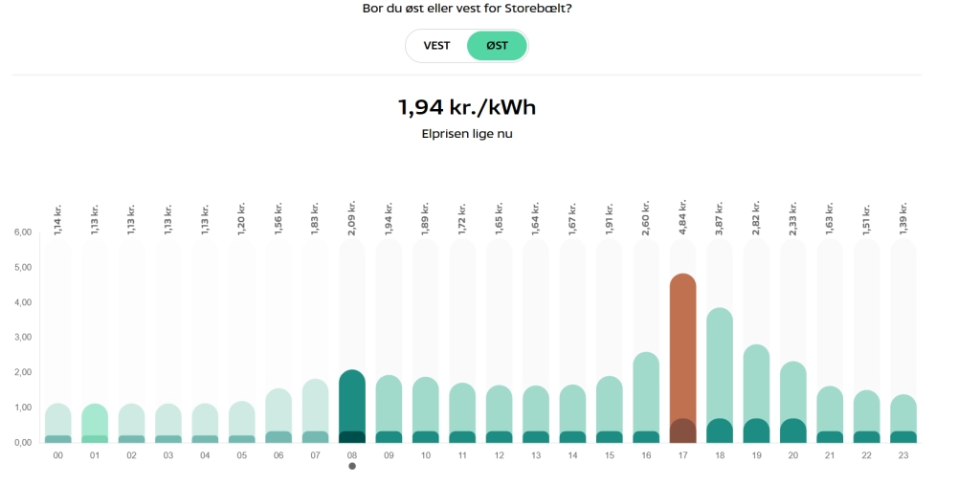Click the 20 hour price bar
This screenshot has width=980, height=486.
point(793,403)
